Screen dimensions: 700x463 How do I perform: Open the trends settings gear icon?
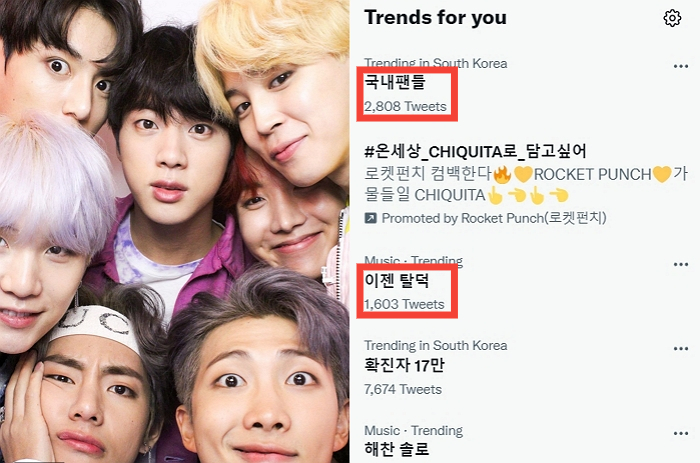click(672, 18)
